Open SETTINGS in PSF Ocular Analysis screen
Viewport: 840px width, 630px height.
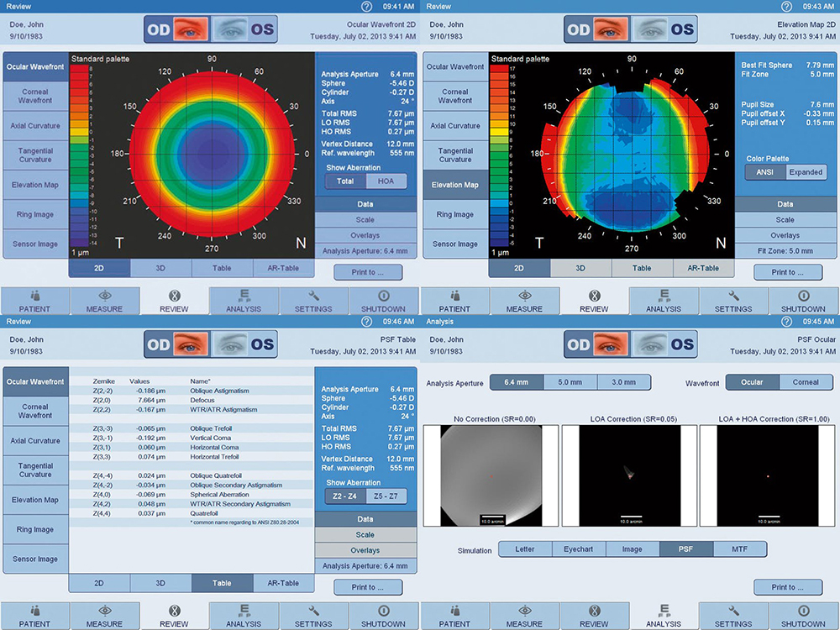click(733, 616)
